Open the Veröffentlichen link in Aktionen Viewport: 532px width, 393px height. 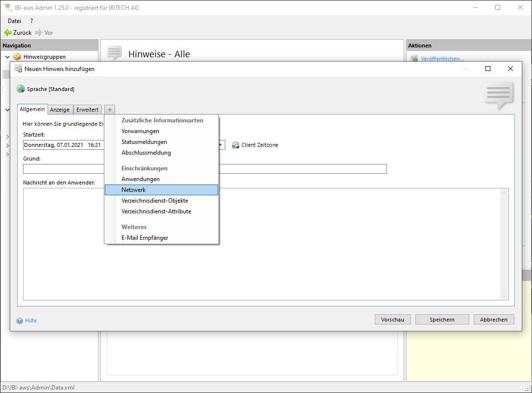pyautogui.click(x=442, y=59)
